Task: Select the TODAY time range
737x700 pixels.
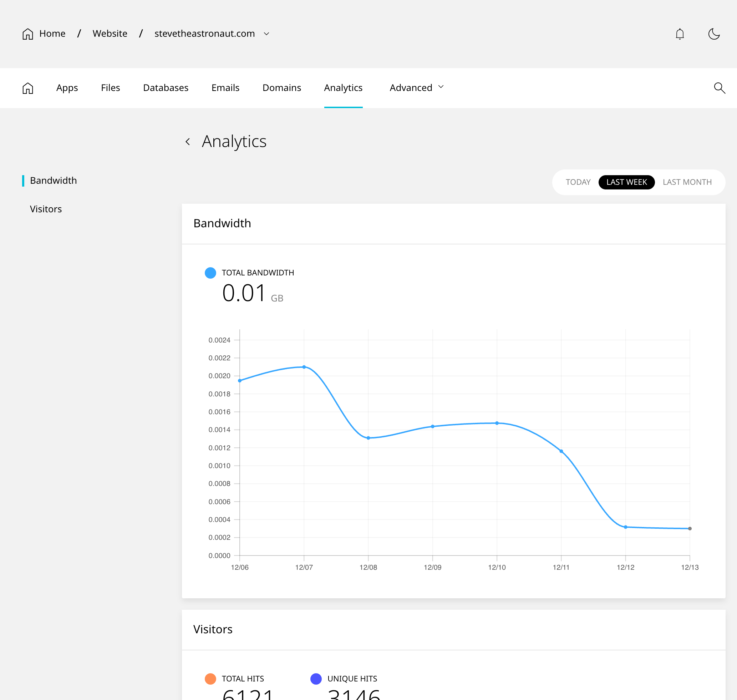Action: click(578, 182)
